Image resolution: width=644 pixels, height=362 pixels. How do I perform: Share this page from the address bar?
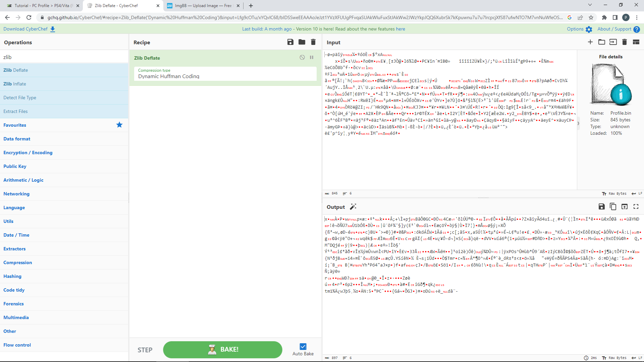(x=580, y=17)
